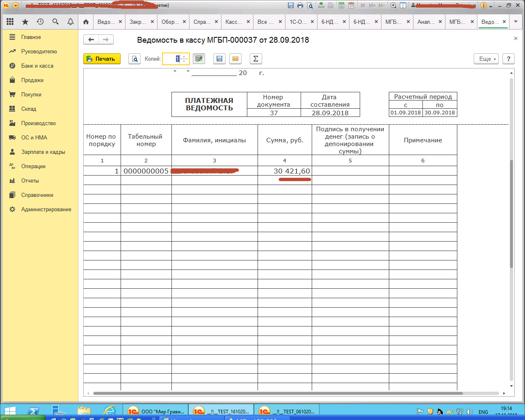
Task: Toggle the edit mode button next to copies
Action: click(x=199, y=59)
